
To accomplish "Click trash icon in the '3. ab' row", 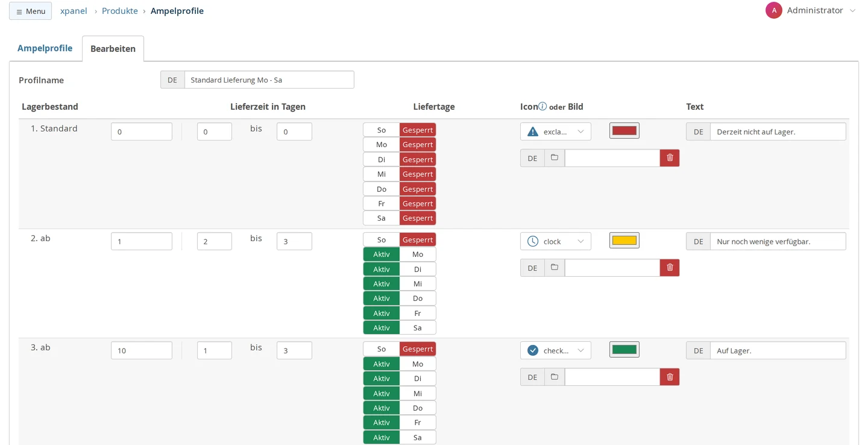I will (x=670, y=377).
